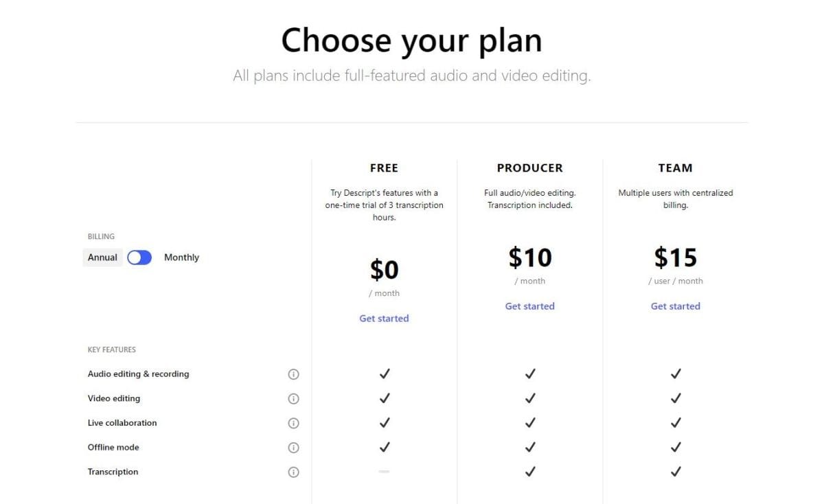Viewport: 824px width, 504px height.
Task: Open info icon for Video editing
Action: tap(293, 399)
